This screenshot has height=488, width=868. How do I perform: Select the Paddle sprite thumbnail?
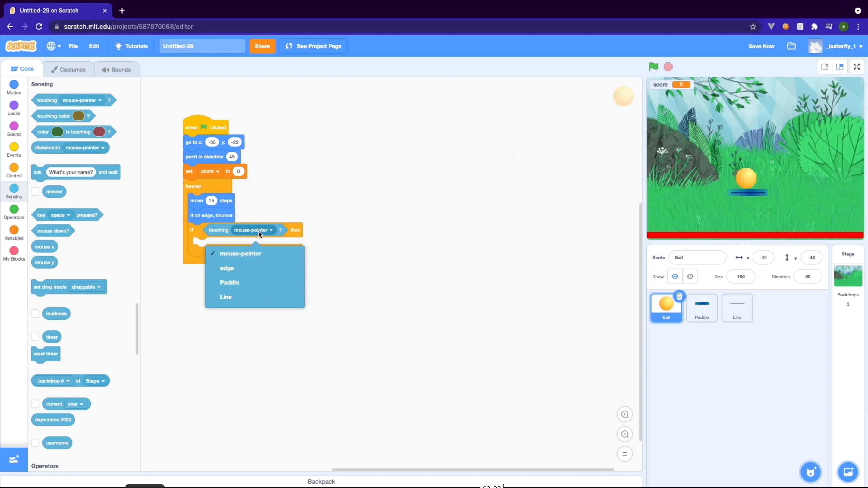[702, 308]
